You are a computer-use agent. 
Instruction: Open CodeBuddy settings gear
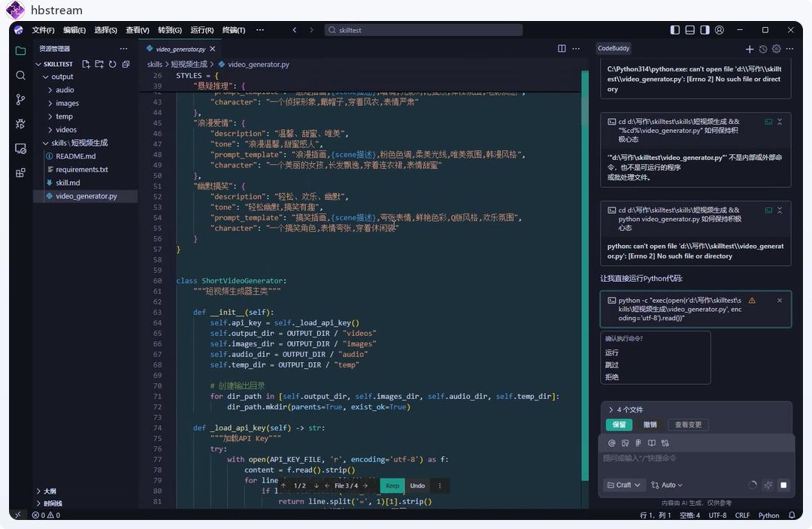[x=776, y=49]
